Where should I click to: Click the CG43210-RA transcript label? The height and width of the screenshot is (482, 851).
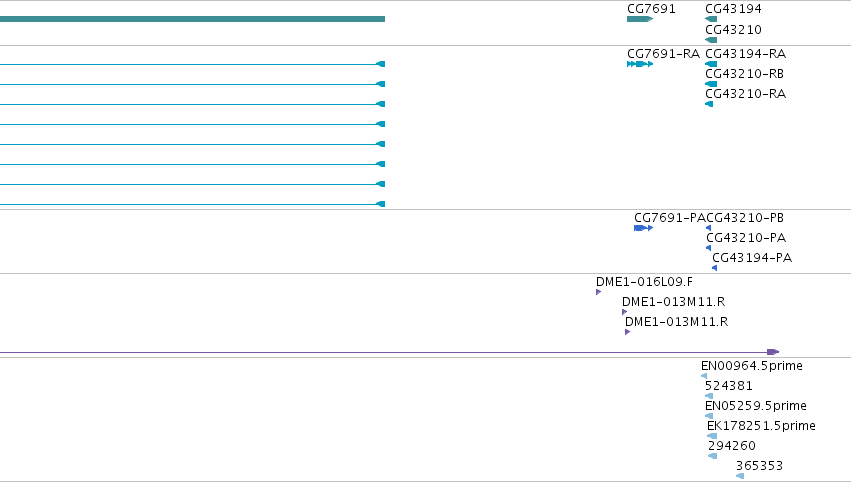[x=746, y=94]
